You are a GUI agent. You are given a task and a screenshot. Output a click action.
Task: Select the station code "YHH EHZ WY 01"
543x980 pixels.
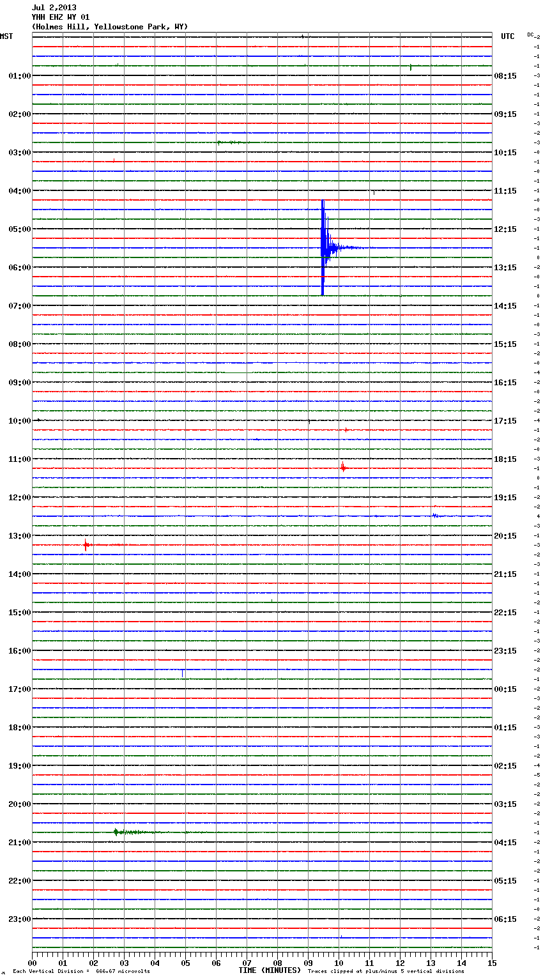(x=61, y=17)
